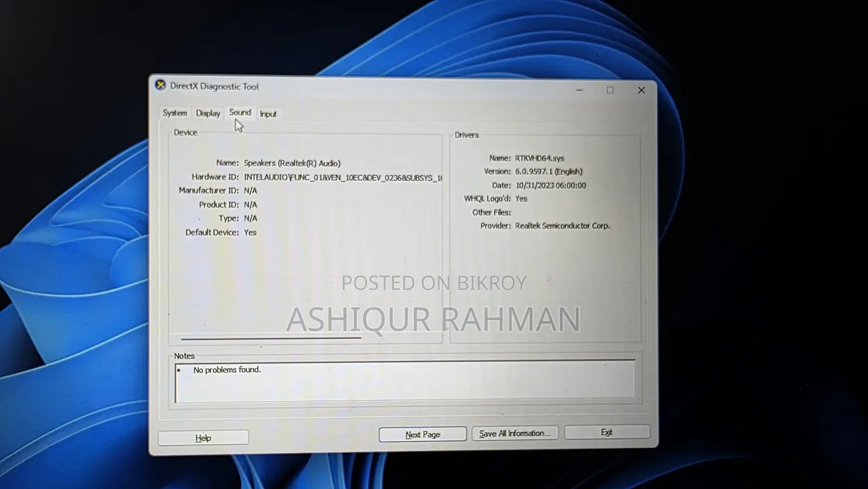Screen dimensions: 868x489
Task: Click Save All Information button
Action: point(514,433)
